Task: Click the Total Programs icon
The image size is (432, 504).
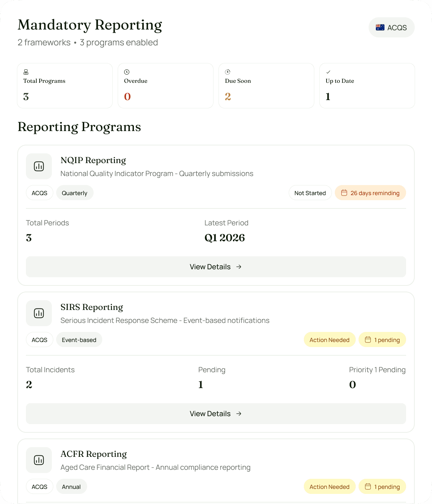Action: 25,71
